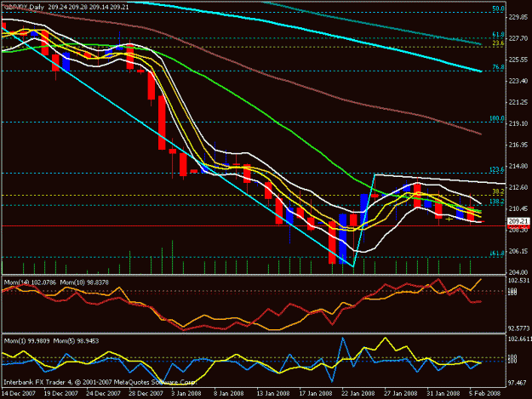Click the 214.80 price axis value
This screenshot has width=532, height=399.
(518, 166)
